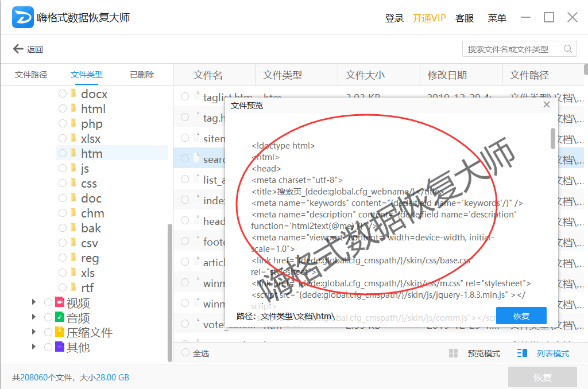Check the 视频 category selector
Screen dimensions: 588x389
point(48,302)
